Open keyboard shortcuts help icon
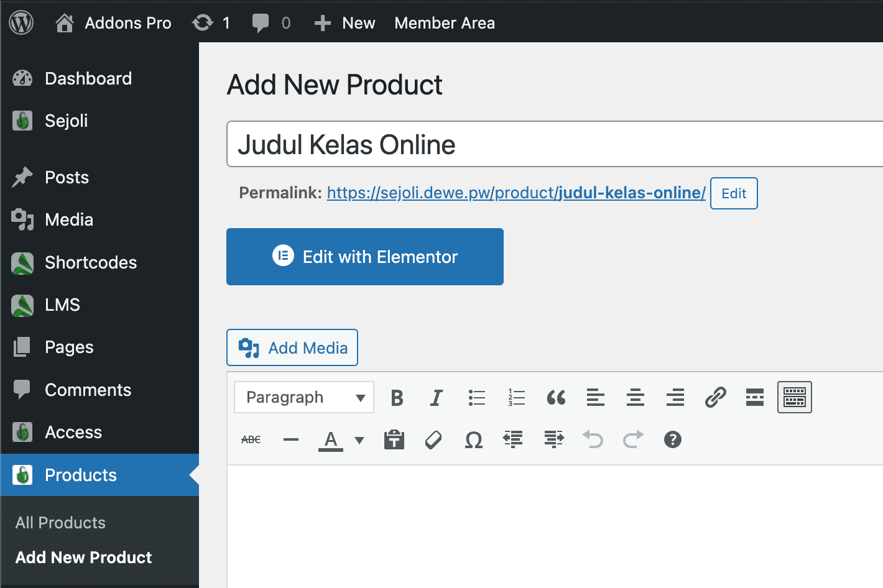 (673, 440)
